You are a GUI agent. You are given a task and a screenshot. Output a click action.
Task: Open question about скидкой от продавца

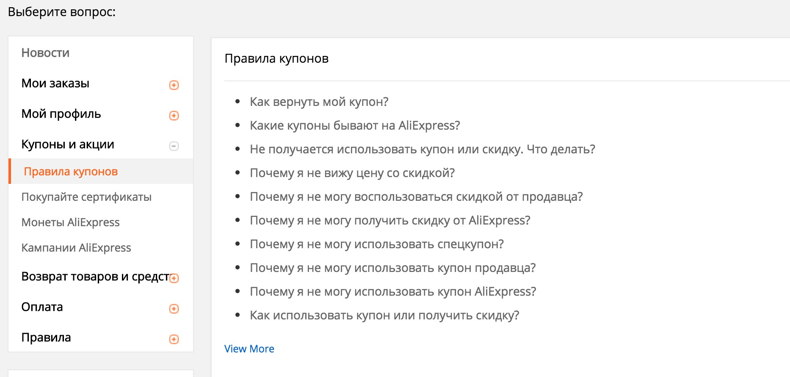click(416, 197)
